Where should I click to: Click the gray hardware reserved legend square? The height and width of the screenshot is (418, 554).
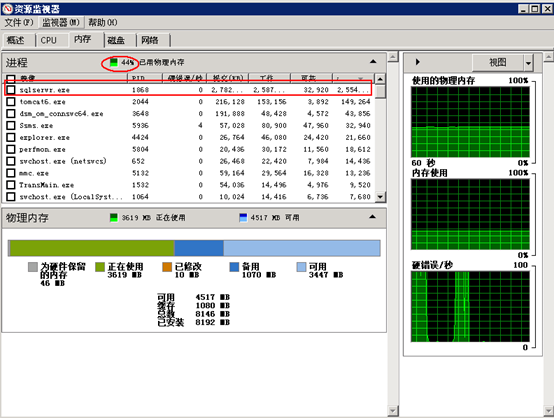[33, 267]
